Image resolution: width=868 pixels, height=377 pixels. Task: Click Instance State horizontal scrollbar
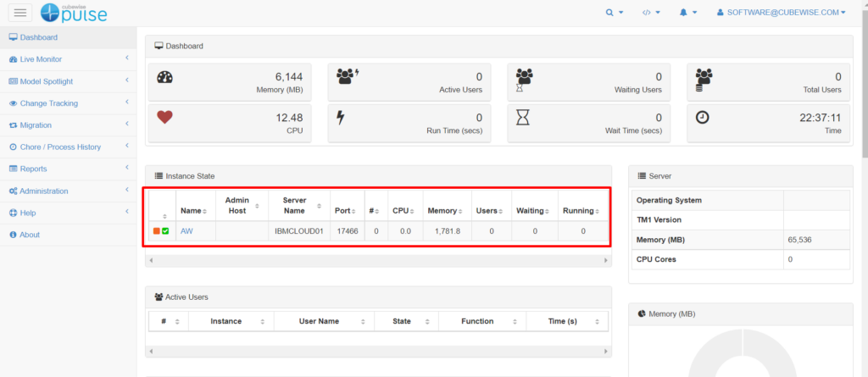pos(378,260)
